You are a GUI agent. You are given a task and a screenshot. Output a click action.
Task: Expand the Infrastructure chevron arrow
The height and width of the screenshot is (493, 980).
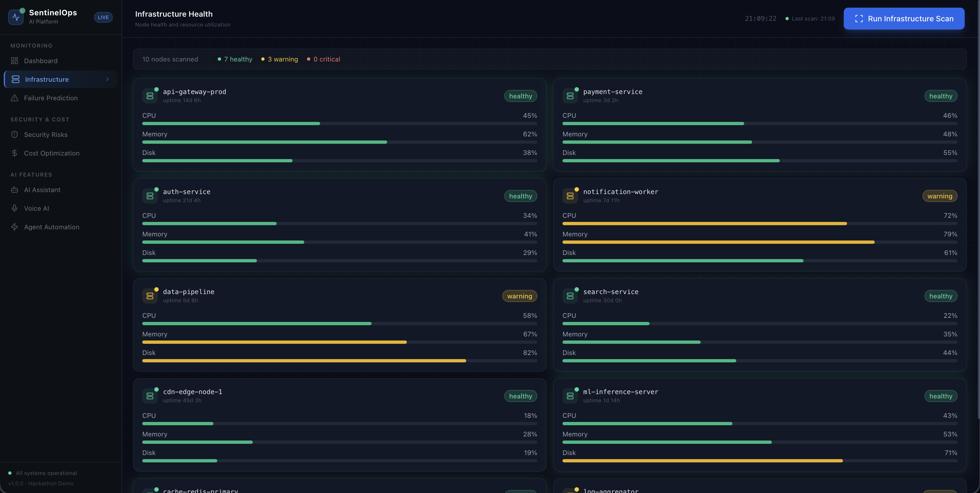(x=108, y=80)
